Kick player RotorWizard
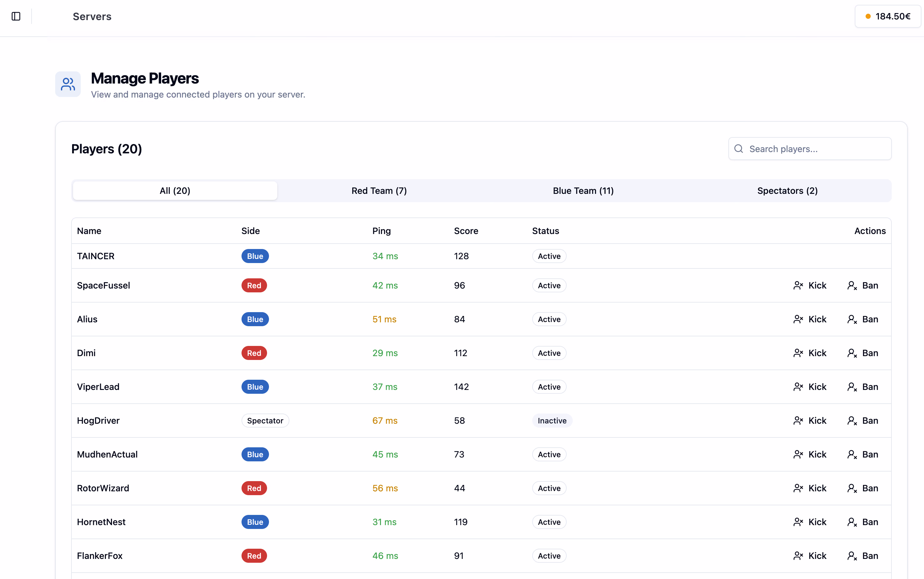 tap(810, 488)
